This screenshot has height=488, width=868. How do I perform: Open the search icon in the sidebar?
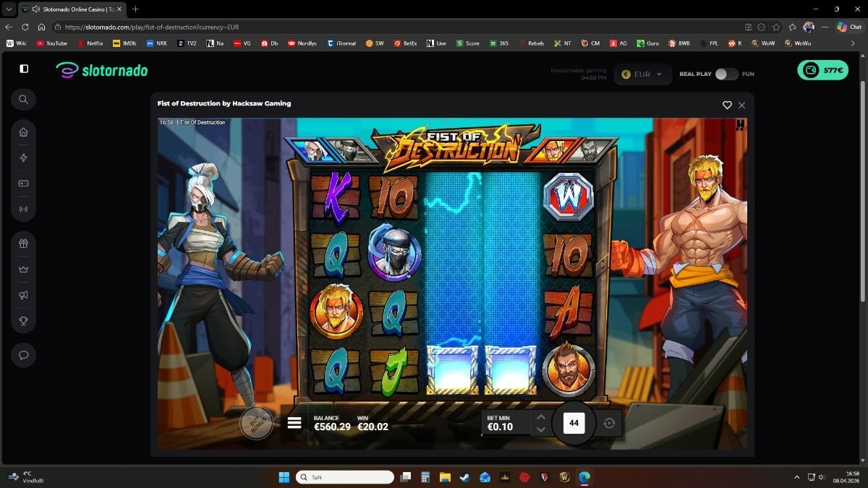(x=24, y=100)
